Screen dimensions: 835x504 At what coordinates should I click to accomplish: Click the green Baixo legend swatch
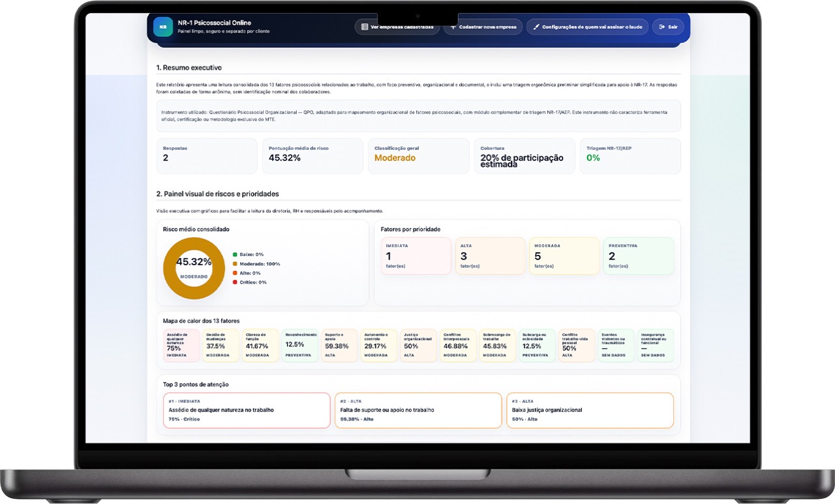[235, 254]
